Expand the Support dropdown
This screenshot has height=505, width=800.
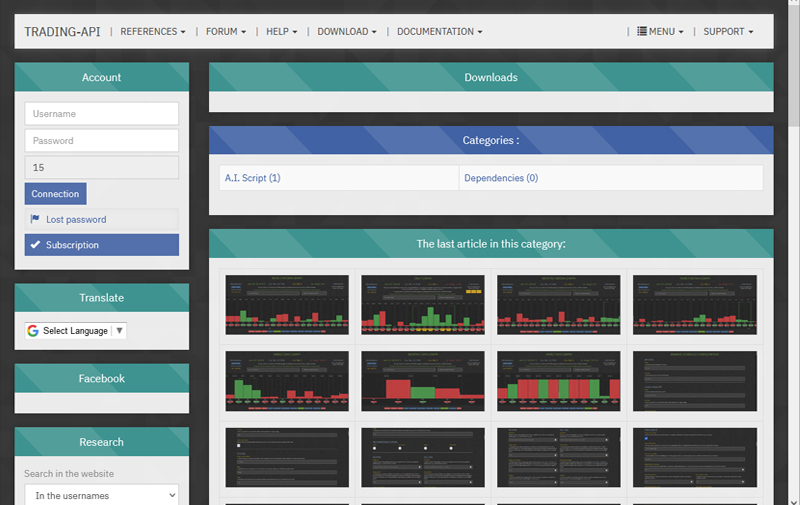tap(728, 32)
